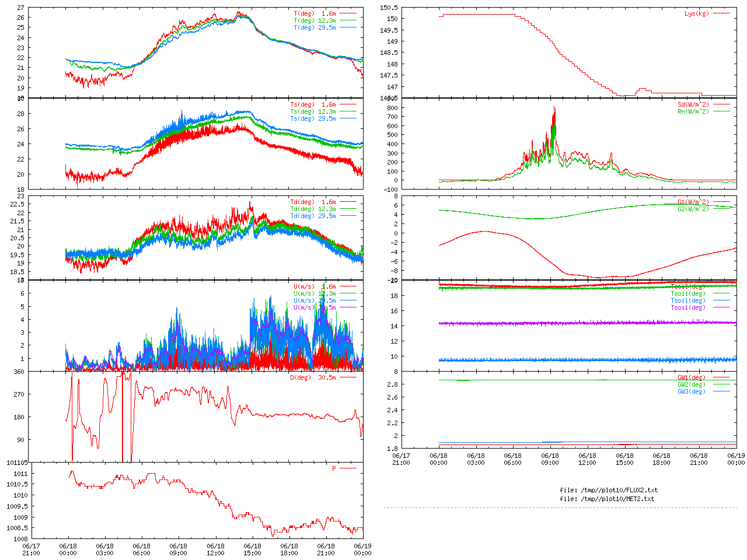Click the blue line sample beside GW3(deg)

721,392
